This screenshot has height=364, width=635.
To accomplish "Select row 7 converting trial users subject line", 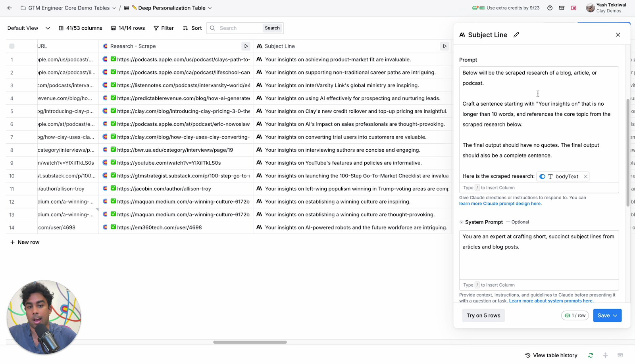I will [352, 137].
